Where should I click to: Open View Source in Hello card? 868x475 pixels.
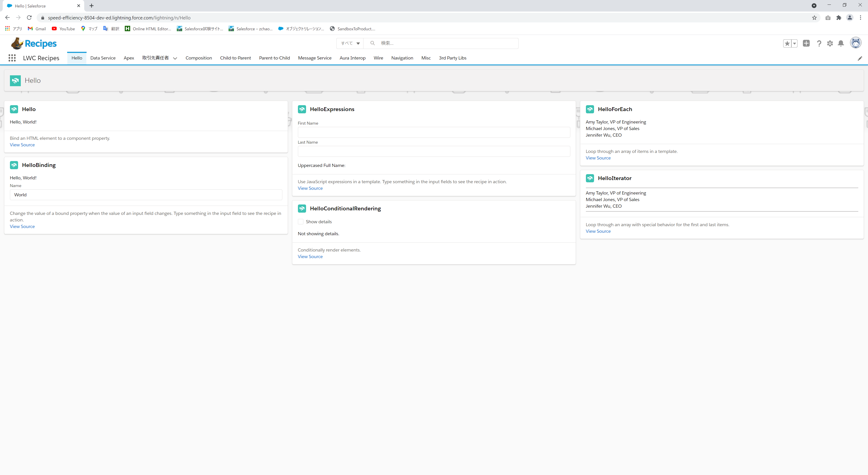(x=22, y=145)
